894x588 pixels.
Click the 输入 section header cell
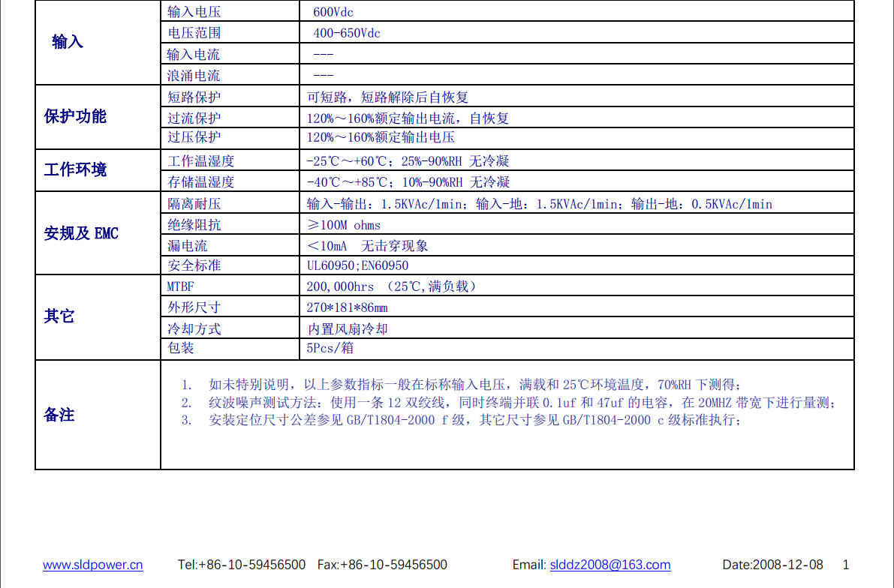(x=68, y=42)
